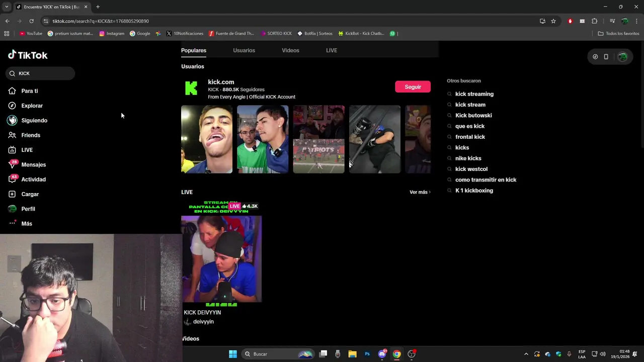
Task: Select que es kick suggestion
Action: [x=470, y=126]
